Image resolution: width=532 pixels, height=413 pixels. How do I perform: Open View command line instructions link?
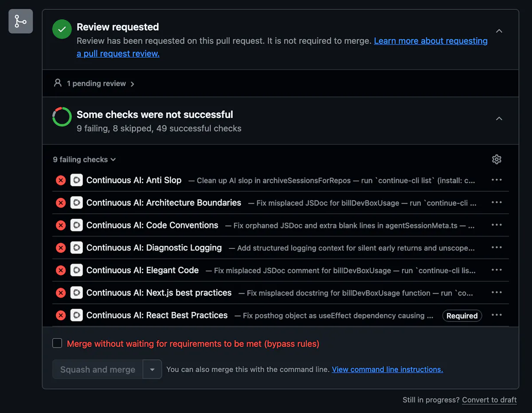[387, 370]
